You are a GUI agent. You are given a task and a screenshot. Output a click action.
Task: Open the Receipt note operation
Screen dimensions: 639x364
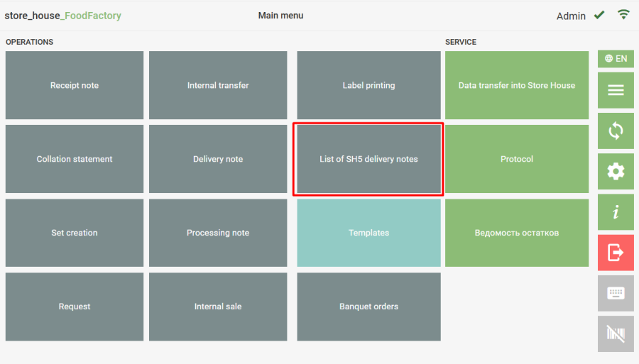(x=75, y=85)
